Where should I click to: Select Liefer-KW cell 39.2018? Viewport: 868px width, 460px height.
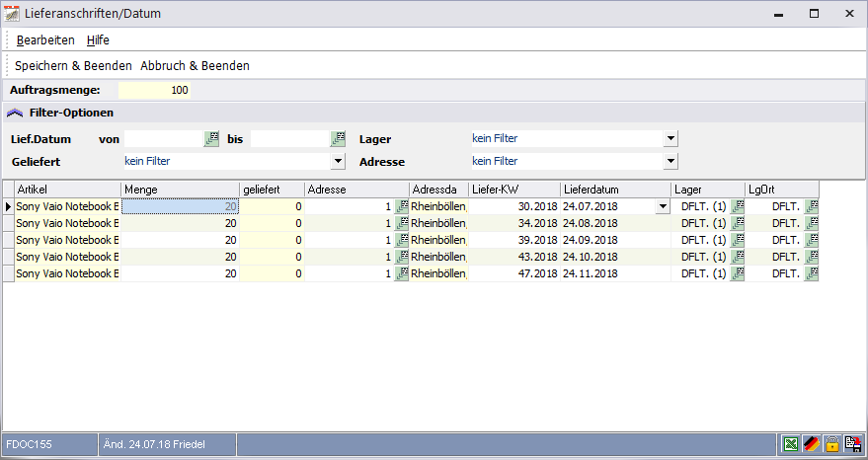tap(514, 240)
